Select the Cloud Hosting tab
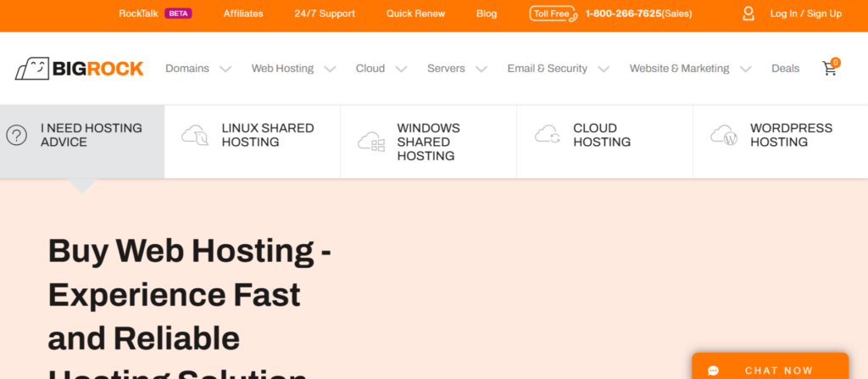 pyautogui.click(x=604, y=142)
